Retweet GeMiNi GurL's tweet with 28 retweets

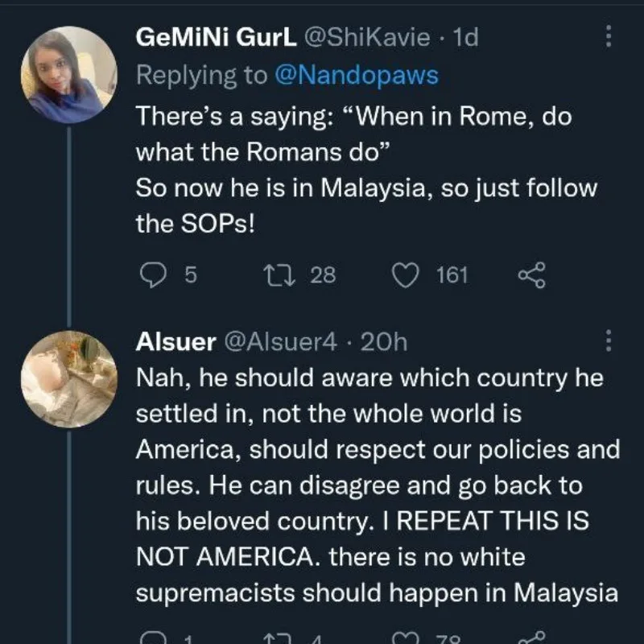coord(275,275)
